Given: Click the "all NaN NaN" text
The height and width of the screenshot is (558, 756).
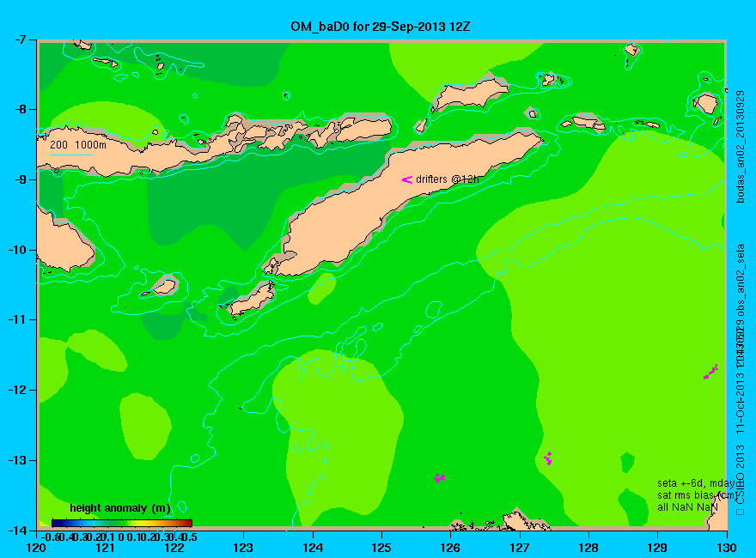Looking at the screenshot, I should [687, 507].
